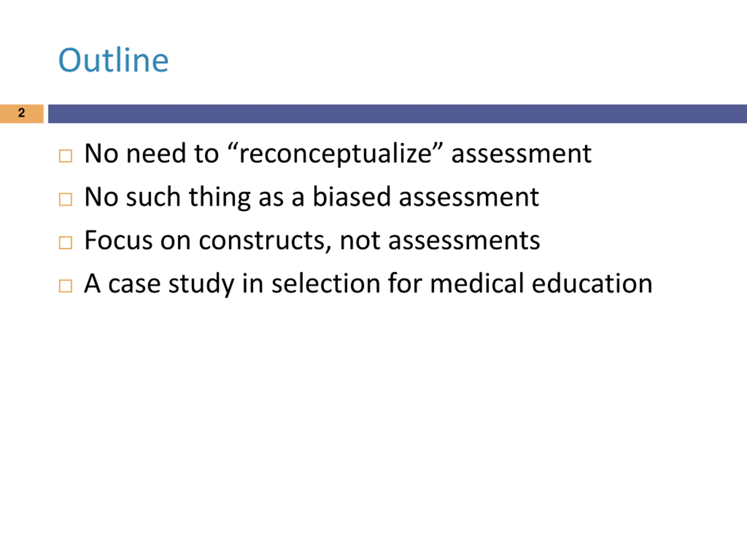Click "A case study" in fourth bullet
747x560 pixels.
pos(159,284)
